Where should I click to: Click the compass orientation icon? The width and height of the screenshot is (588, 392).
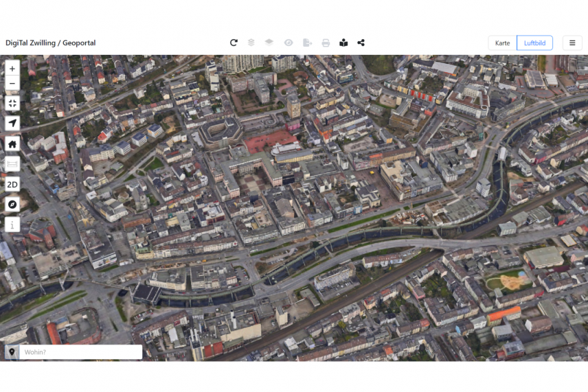[12, 205]
